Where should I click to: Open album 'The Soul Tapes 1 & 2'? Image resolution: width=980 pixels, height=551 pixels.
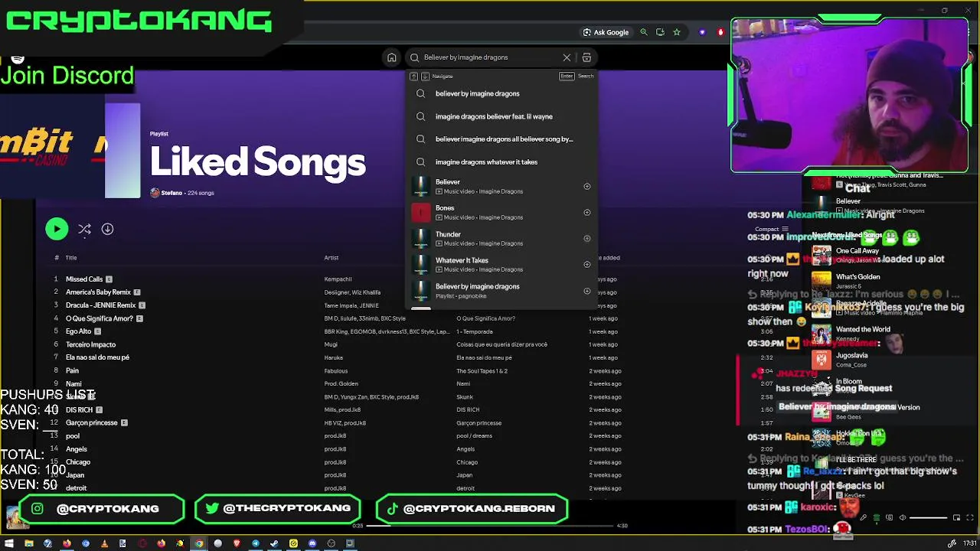(x=482, y=371)
